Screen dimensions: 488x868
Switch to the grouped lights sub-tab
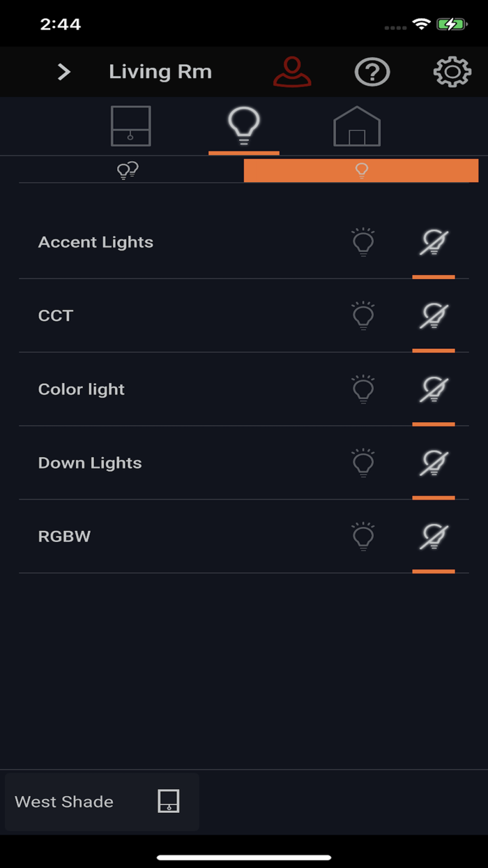pyautogui.click(x=130, y=170)
